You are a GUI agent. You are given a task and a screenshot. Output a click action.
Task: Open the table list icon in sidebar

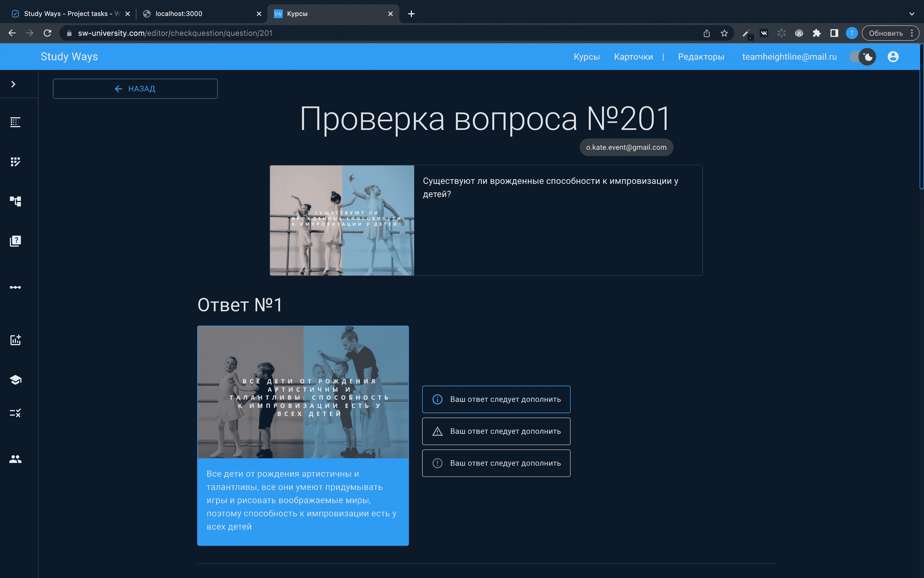point(15,122)
